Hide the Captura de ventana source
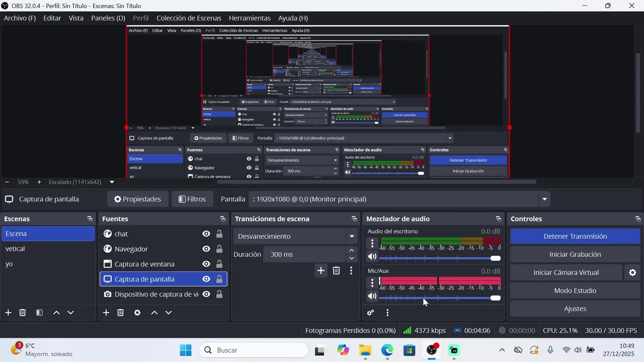The image size is (644, 362). 206,264
